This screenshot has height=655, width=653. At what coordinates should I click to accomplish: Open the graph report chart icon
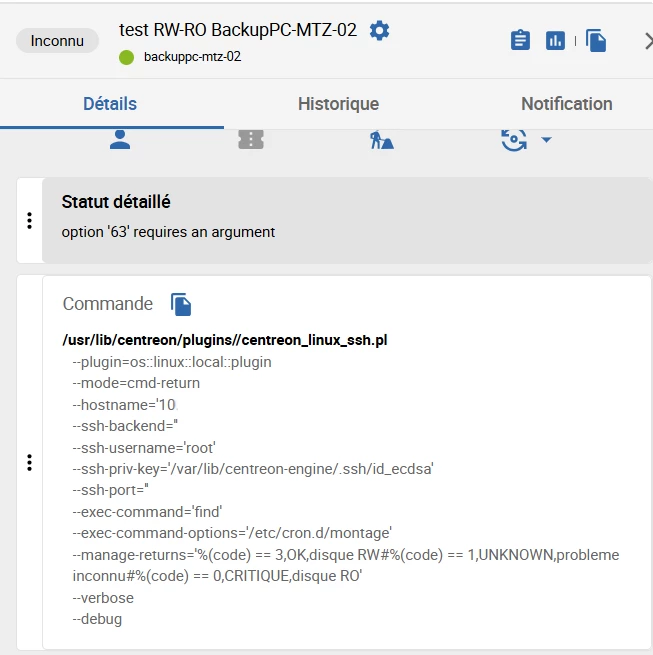(x=555, y=40)
